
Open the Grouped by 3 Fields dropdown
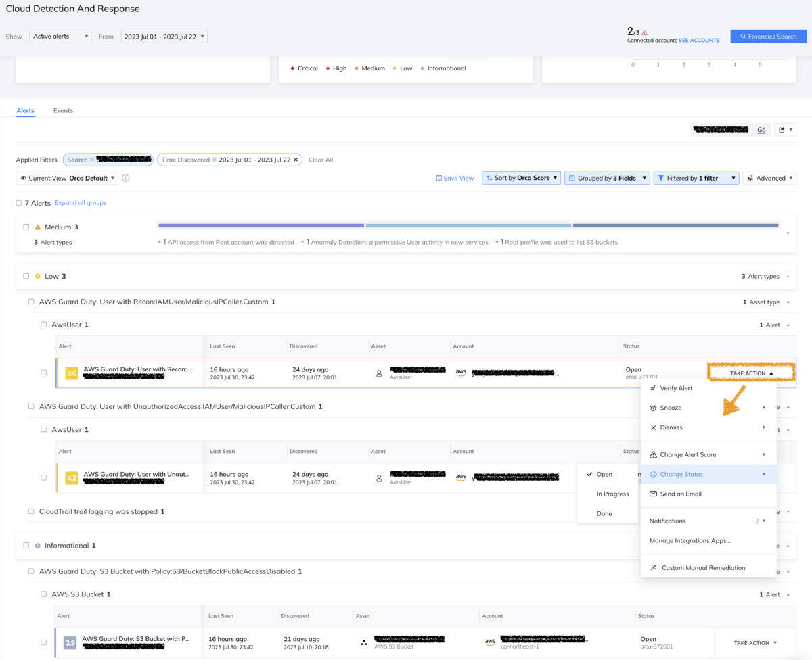(x=607, y=179)
